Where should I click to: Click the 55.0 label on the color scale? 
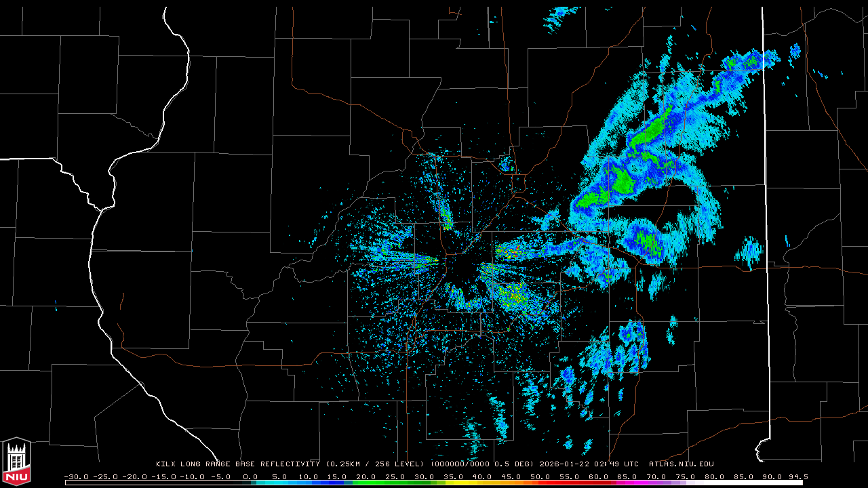[570, 476]
